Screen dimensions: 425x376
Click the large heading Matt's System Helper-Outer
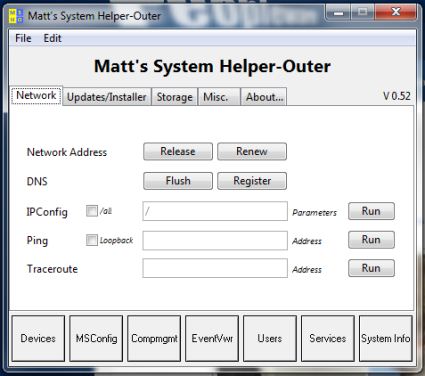(x=212, y=66)
